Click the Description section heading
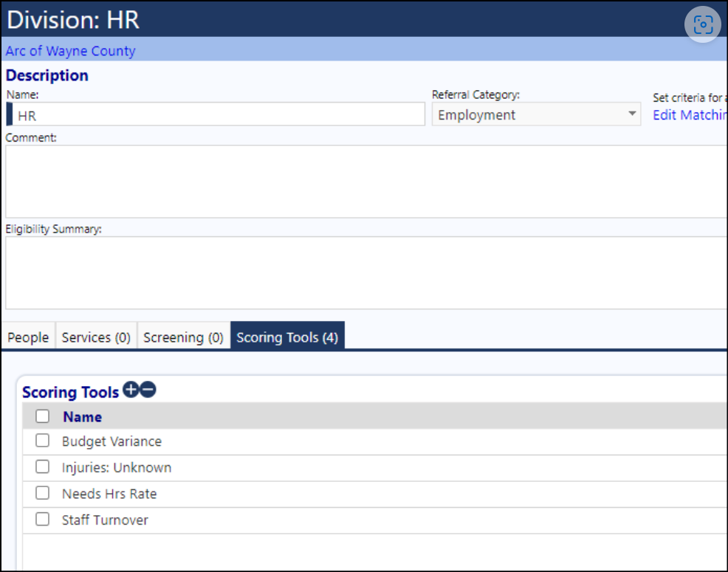 [47, 75]
